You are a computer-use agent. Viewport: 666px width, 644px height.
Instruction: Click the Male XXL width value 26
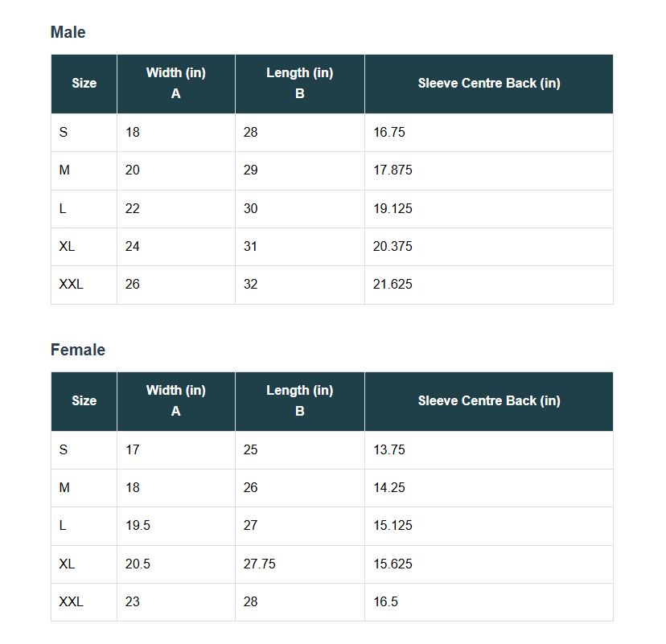point(133,284)
